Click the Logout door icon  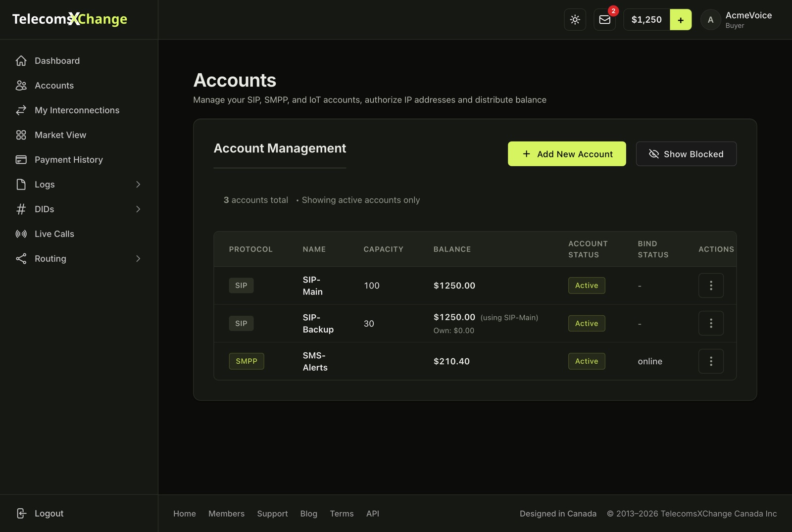pos(21,514)
